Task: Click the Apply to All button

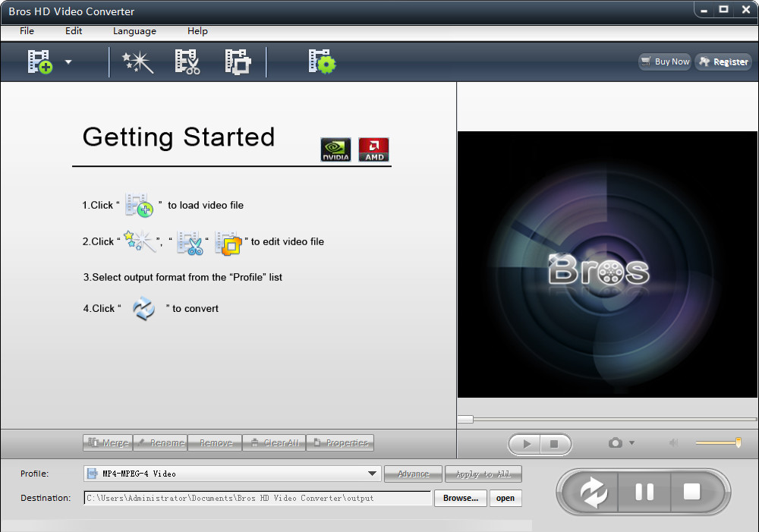Action: (483, 474)
